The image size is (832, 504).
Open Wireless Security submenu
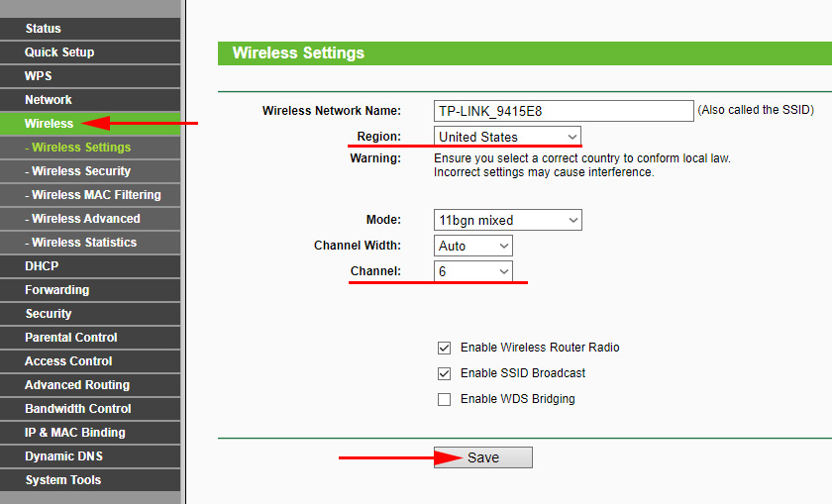[x=81, y=171]
